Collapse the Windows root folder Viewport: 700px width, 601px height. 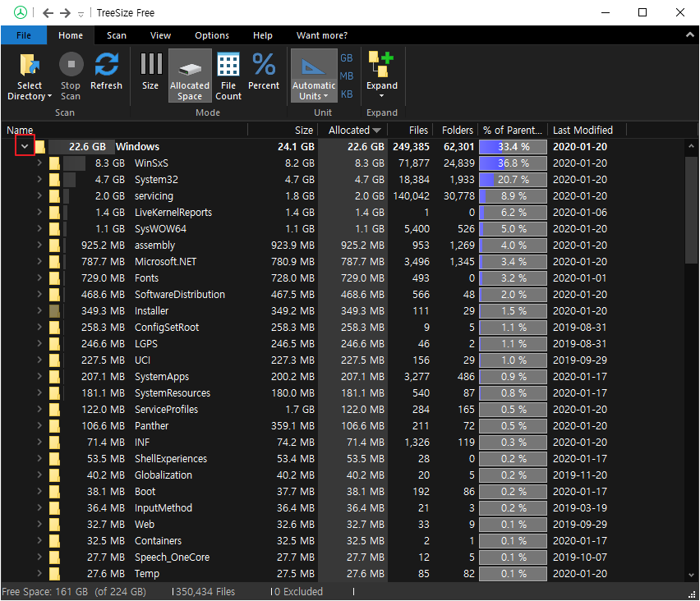tap(25, 146)
